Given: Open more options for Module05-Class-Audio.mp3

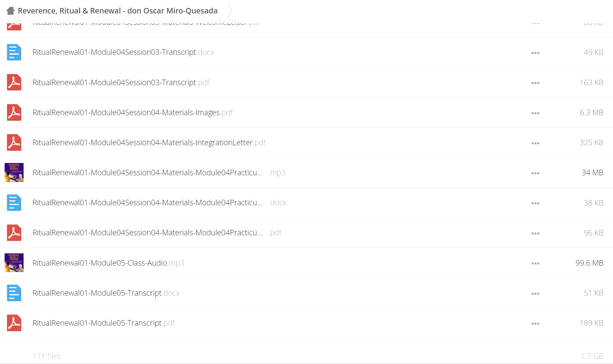Looking at the screenshot, I should [535, 264].
